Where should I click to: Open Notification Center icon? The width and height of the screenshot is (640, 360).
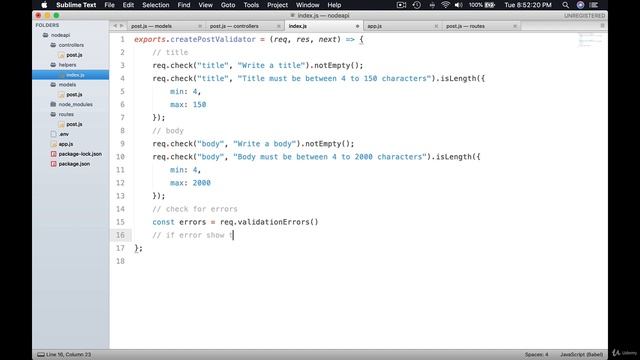tap(594, 5)
